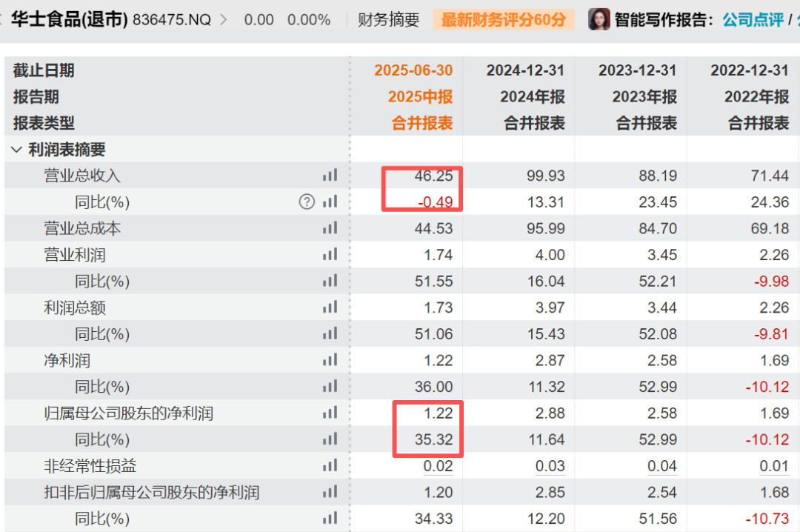Open the trend chart icon for 利润总额

(330, 307)
